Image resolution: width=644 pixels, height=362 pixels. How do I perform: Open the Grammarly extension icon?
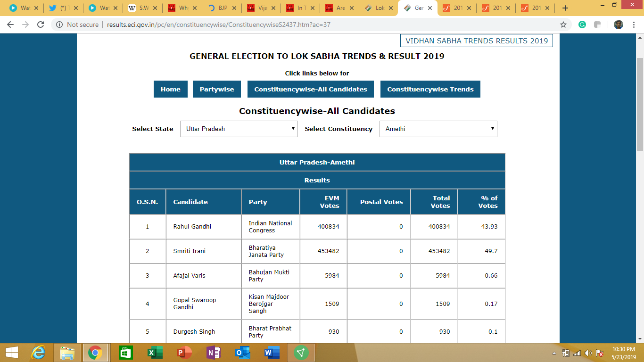tap(582, 25)
